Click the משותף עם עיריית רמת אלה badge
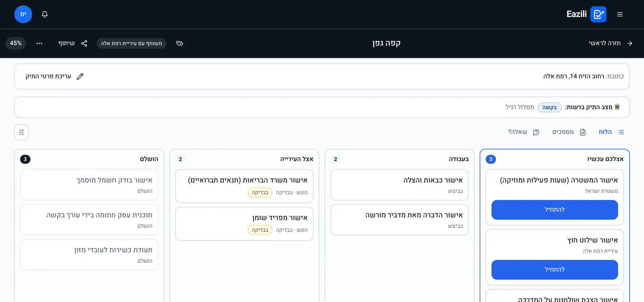Image resolution: width=644 pixels, height=302 pixels. 131,43
